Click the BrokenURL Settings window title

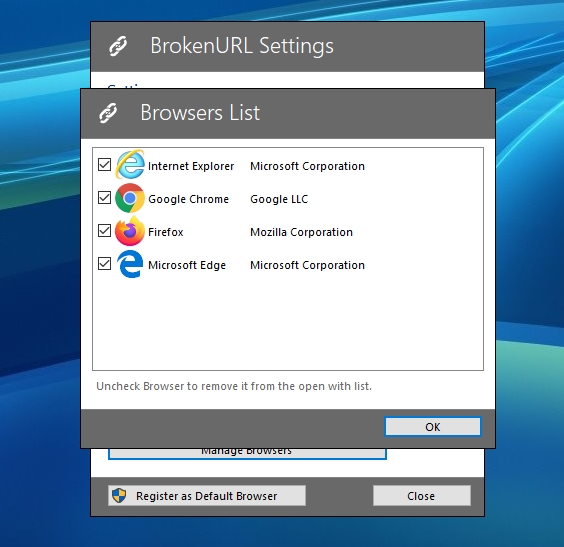click(242, 46)
